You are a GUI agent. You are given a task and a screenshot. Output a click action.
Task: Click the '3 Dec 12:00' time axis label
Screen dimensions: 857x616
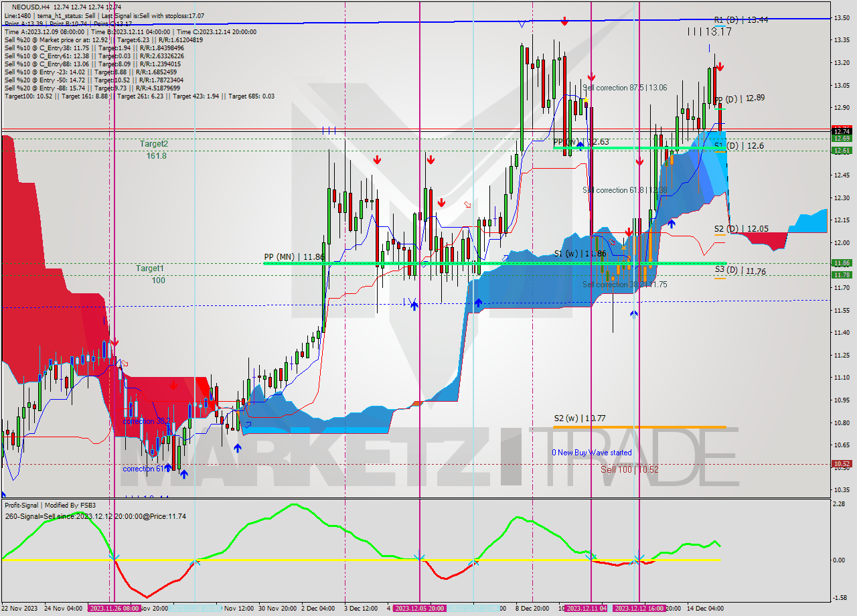(x=362, y=609)
